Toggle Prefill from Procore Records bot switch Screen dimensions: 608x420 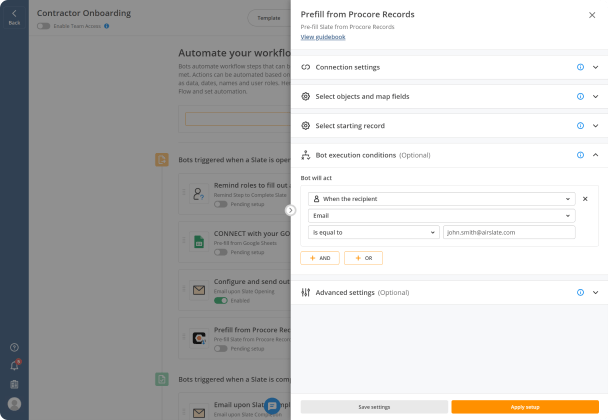[x=221, y=349]
